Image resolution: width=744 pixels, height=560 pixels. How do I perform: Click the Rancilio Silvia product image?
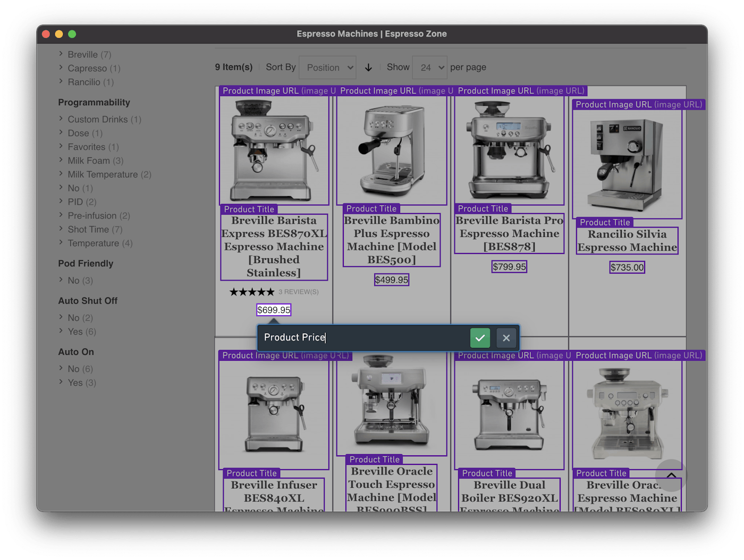coord(627,164)
